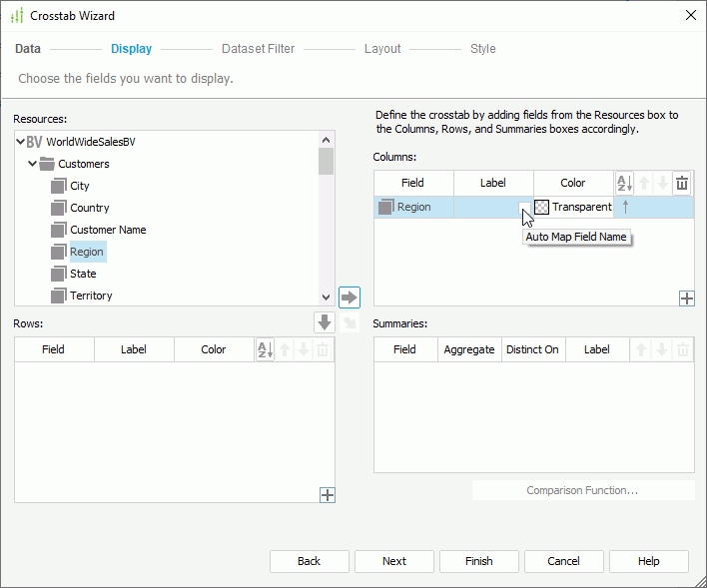Sort the Rows fields with the A-Z icon
The image size is (707, 588).
point(266,349)
